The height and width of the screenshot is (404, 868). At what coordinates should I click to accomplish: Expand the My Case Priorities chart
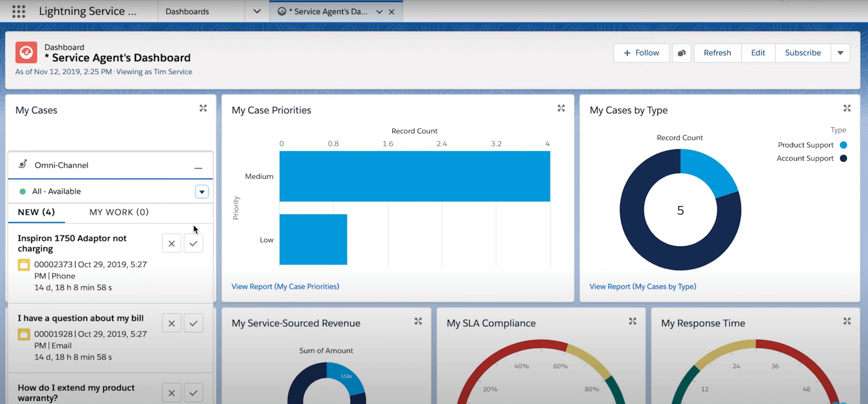pos(561,108)
